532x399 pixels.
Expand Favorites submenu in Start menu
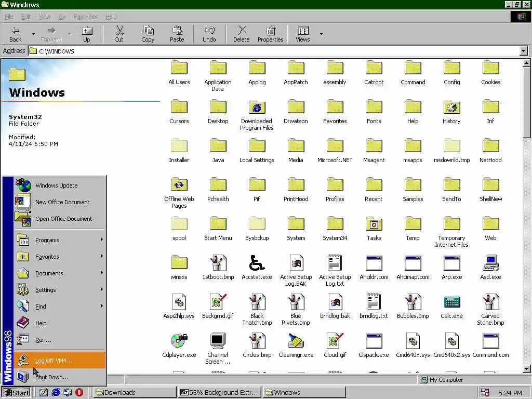60,257
